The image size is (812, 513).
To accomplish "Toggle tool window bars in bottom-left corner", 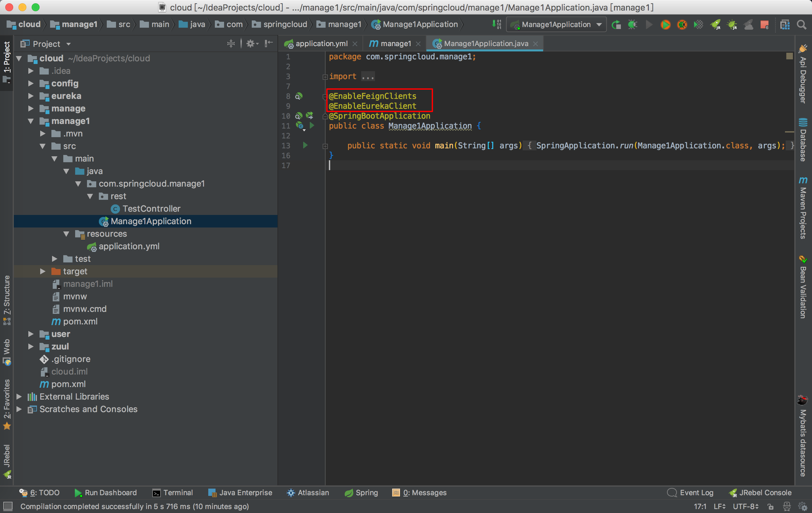I will (8, 506).
